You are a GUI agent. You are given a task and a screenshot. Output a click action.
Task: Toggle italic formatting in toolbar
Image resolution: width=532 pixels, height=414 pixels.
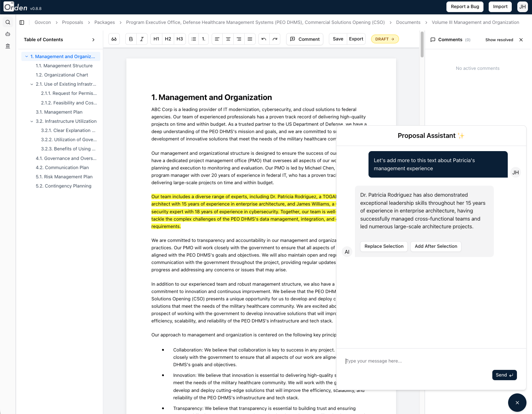coord(142,39)
